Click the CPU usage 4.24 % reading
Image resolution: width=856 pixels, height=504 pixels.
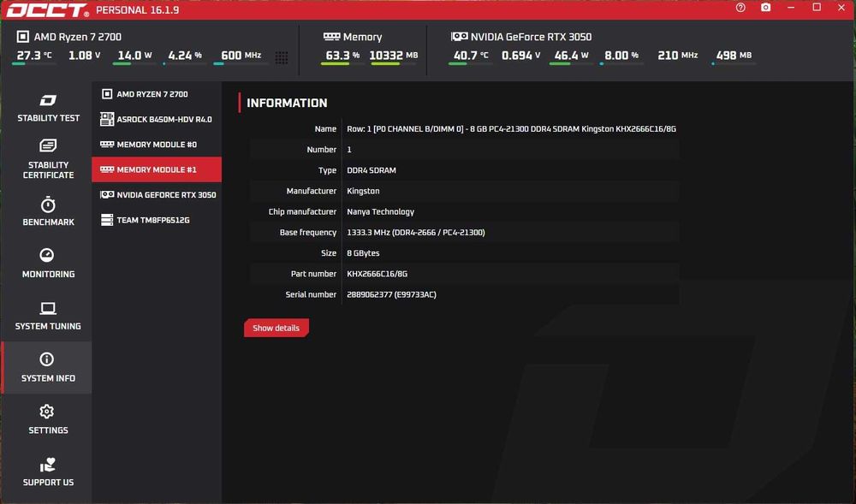pyautogui.click(x=185, y=55)
